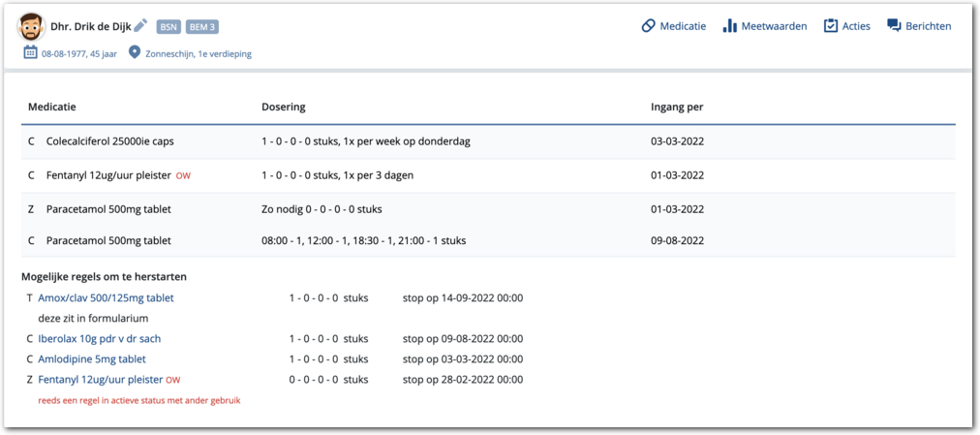Click the BSN badge
980x435 pixels.
[x=168, y=27]
